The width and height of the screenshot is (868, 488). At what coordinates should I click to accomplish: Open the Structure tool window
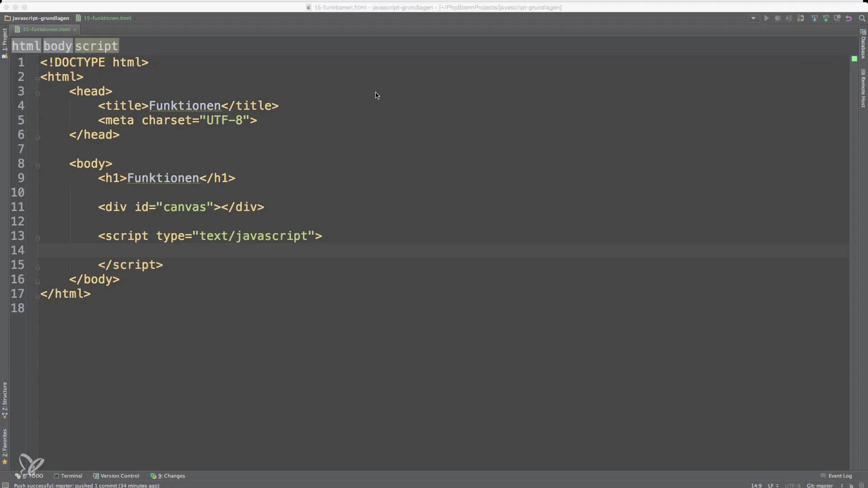(x=5, y=400)
